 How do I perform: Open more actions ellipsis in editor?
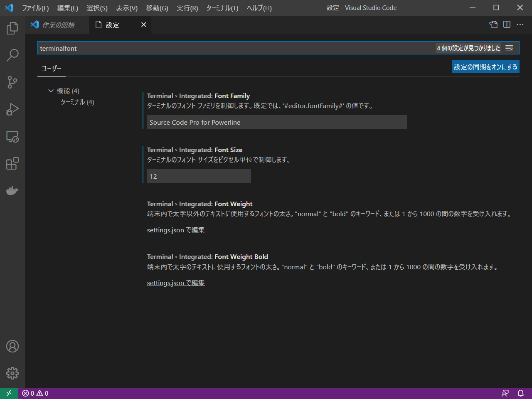[520, 25]
